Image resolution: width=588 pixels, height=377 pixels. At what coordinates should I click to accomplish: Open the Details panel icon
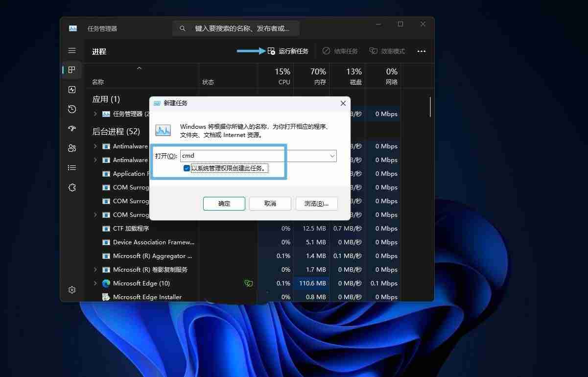(71, 167)
